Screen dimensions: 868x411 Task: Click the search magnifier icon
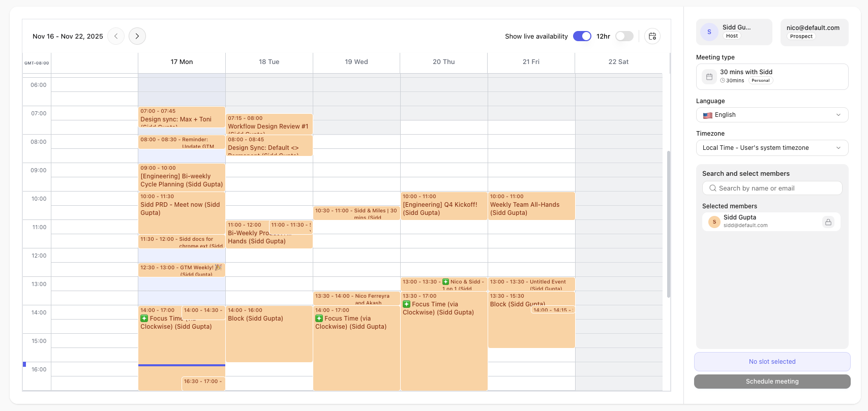click(x=712, y=188)
